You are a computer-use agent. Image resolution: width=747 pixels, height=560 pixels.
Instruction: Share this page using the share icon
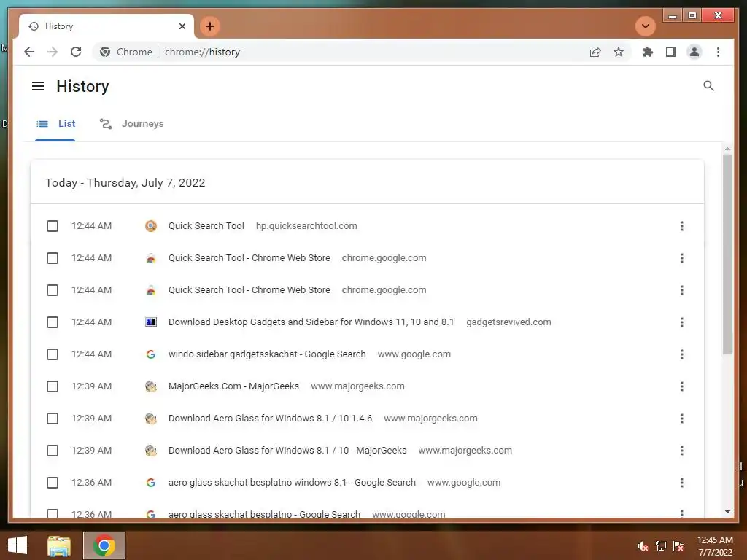coord(595,52)
